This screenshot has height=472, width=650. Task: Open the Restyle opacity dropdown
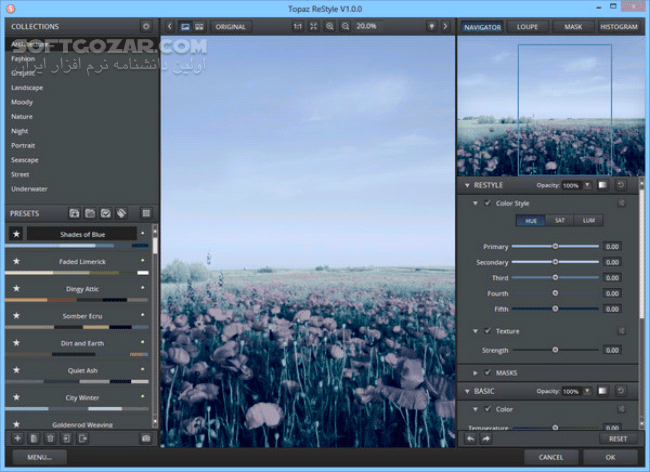587,185
